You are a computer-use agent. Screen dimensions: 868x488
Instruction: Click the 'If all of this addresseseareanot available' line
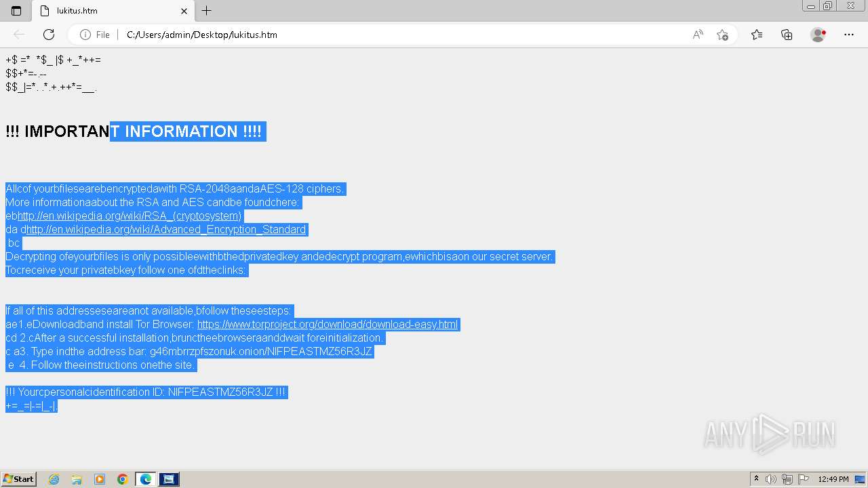[149, 311]
